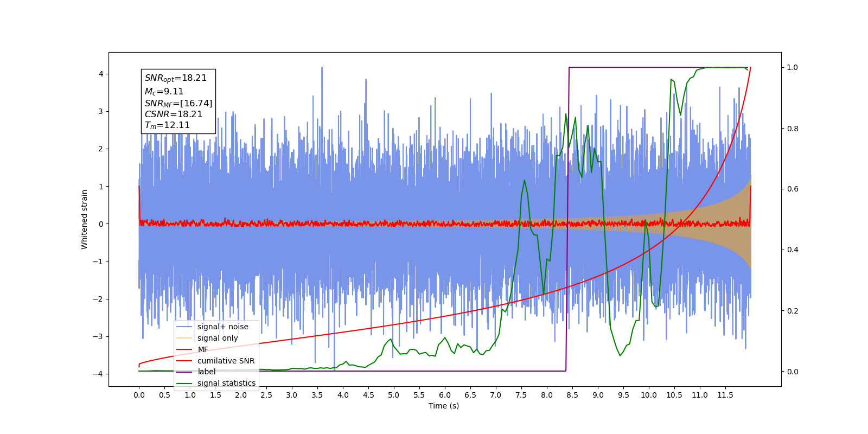Click the 5.0 tick on time axis
Image resolution: width=868 pixels, height=434 pixels.
tap(394, 395)
